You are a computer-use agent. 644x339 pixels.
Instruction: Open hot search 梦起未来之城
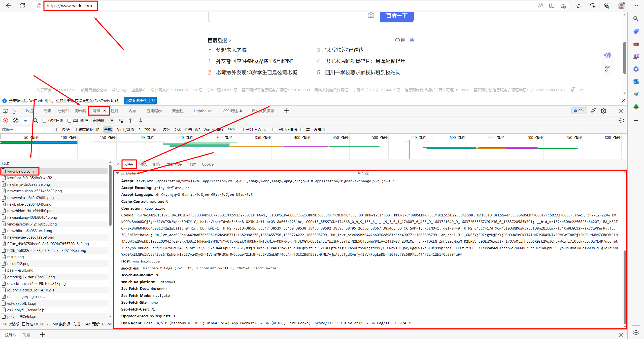pos(231,50)
